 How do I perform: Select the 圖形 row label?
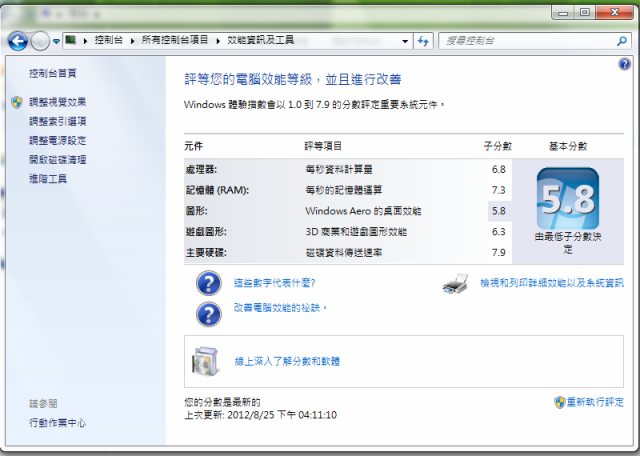coord(196,211)
